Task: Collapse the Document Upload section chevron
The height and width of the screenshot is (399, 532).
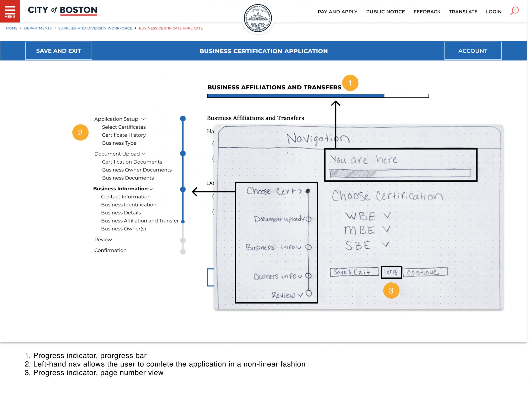Action: (144, 154)
